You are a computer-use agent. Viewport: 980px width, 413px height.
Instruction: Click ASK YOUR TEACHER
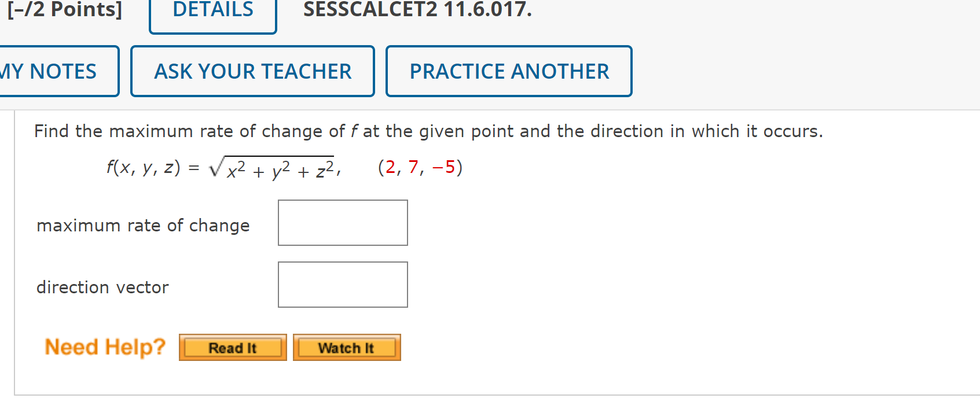click(252, 71)
